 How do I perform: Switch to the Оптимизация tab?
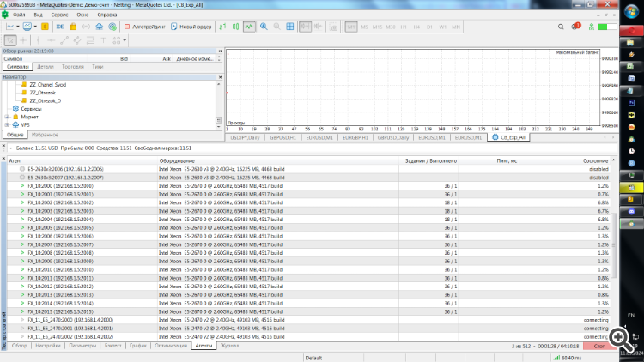171,346
